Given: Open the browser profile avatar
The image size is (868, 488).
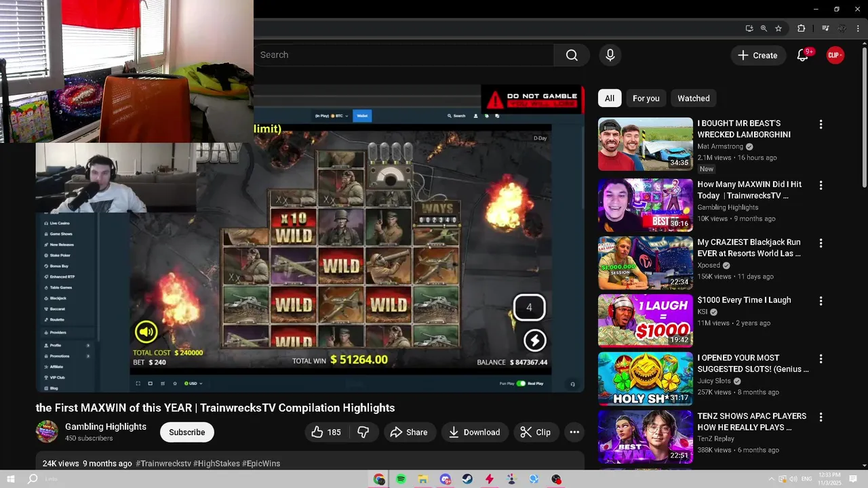Looking at the screenshot, I should [x=842, y=28].
